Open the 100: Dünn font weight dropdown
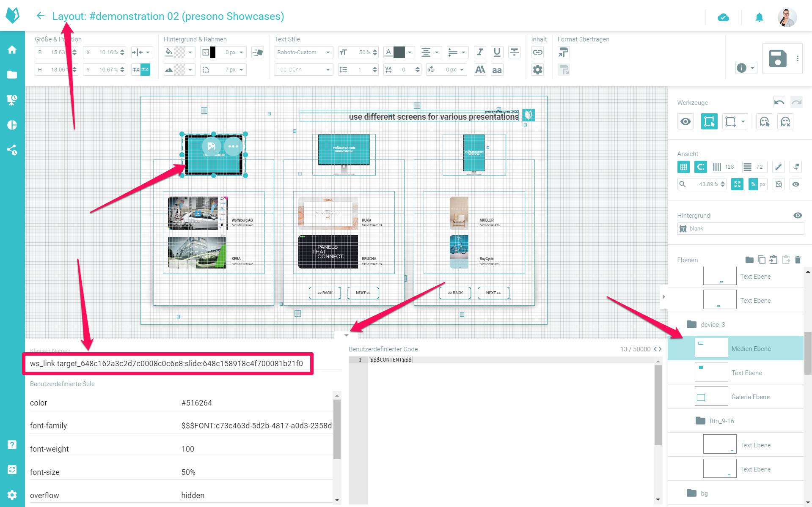 click(303, 69)
